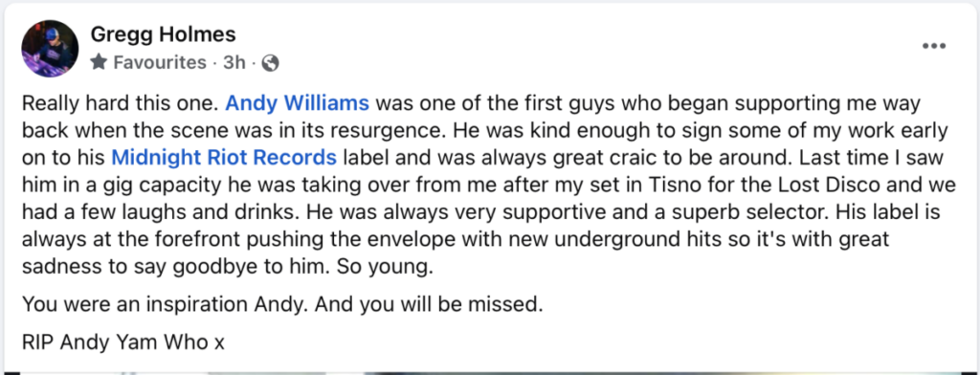Click the opening words 'Really hard this one'
Viewport: 980px width, 375px height.
point(120,102)
